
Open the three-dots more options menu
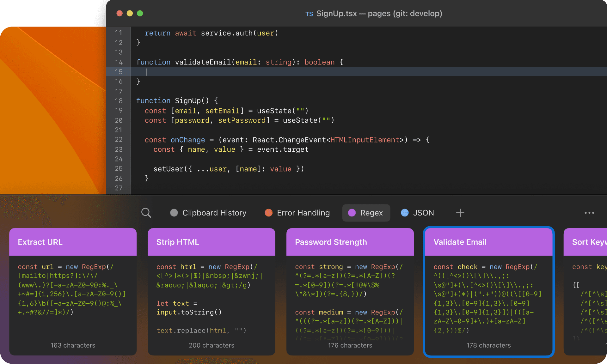[x=589, y=213]
